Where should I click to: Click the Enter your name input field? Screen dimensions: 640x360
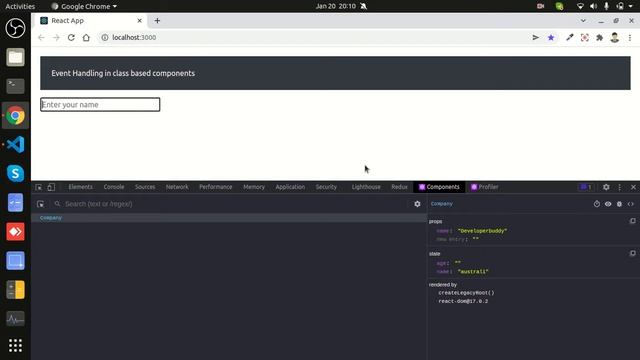(x=100, y=104)
